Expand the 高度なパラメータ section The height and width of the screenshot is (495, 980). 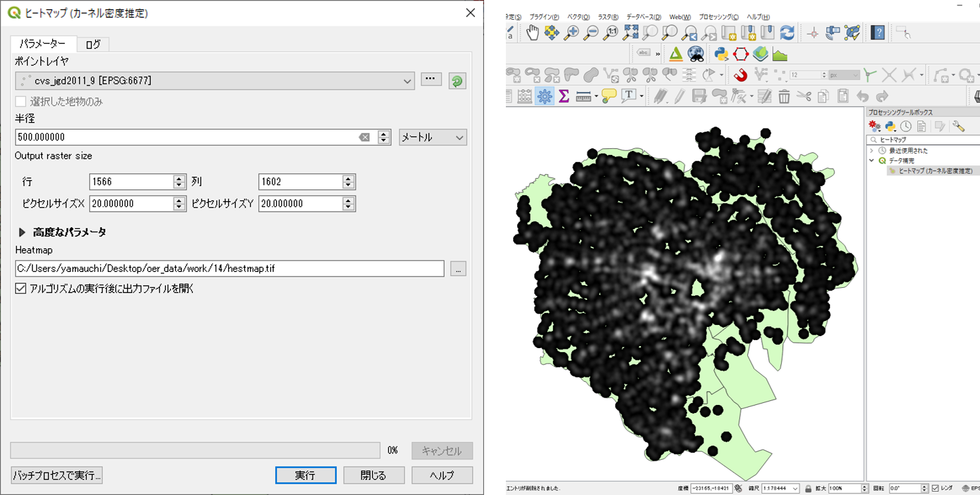pos(22,232)
